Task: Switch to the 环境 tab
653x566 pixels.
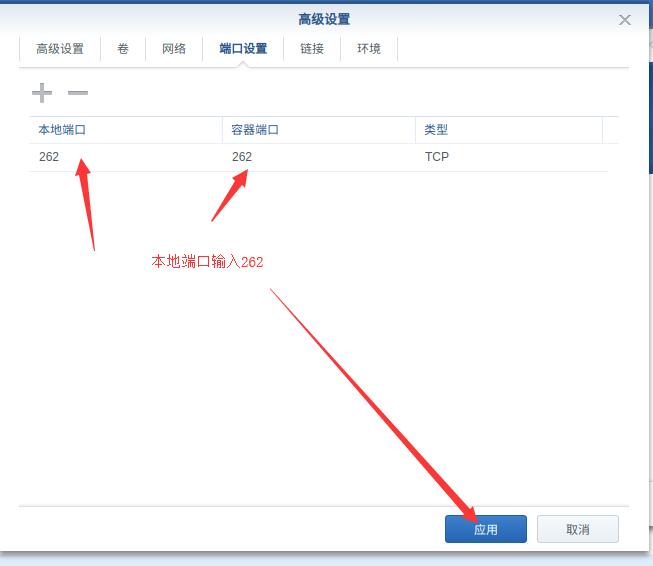Action: click(369, 48)
